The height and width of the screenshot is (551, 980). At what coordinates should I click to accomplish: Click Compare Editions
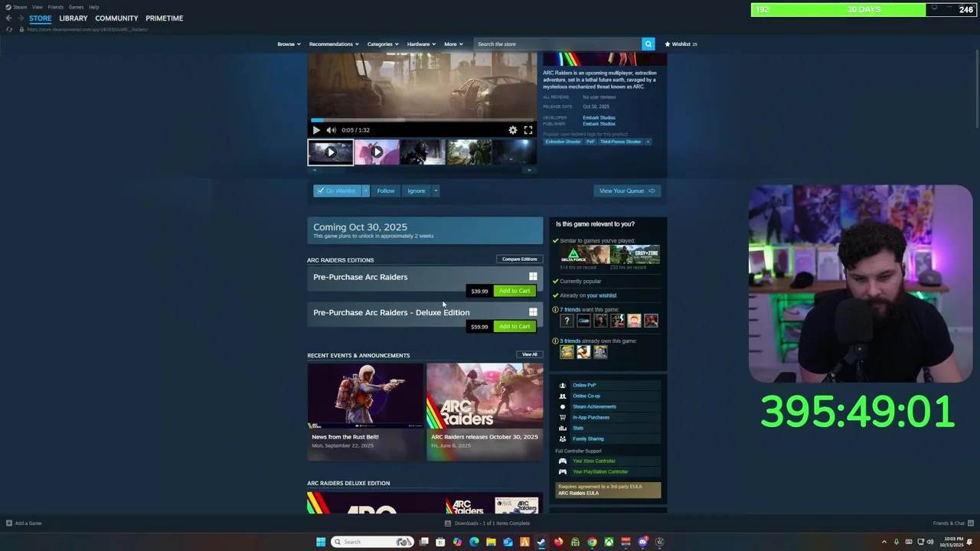coord(519,259)
